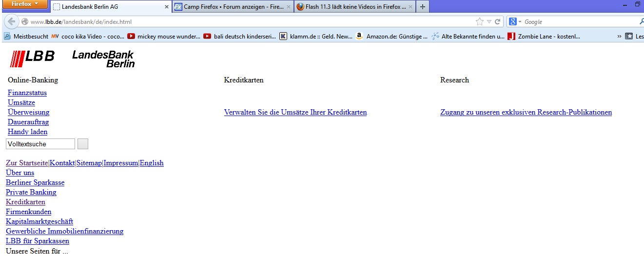The image size is (644, 256).
Task: Switch to the Camp Firefox forum tab
Action: tap(233, 7)
